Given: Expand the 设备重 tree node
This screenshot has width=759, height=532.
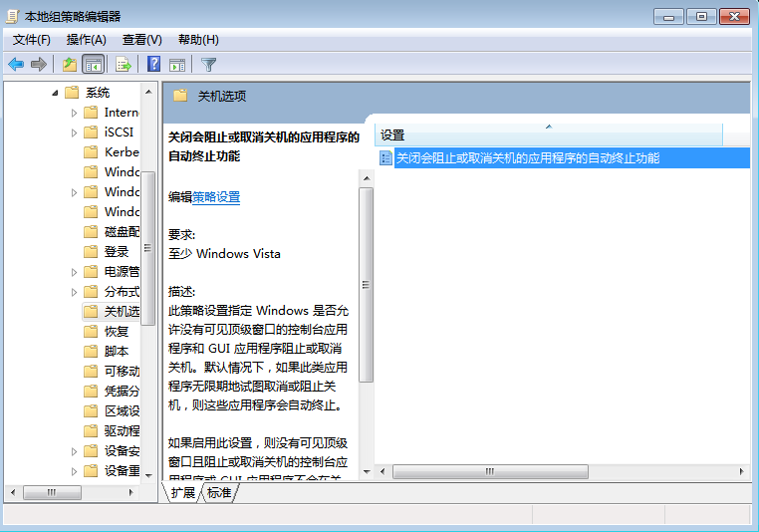Looking at the screenshot, I should point(74,471).
